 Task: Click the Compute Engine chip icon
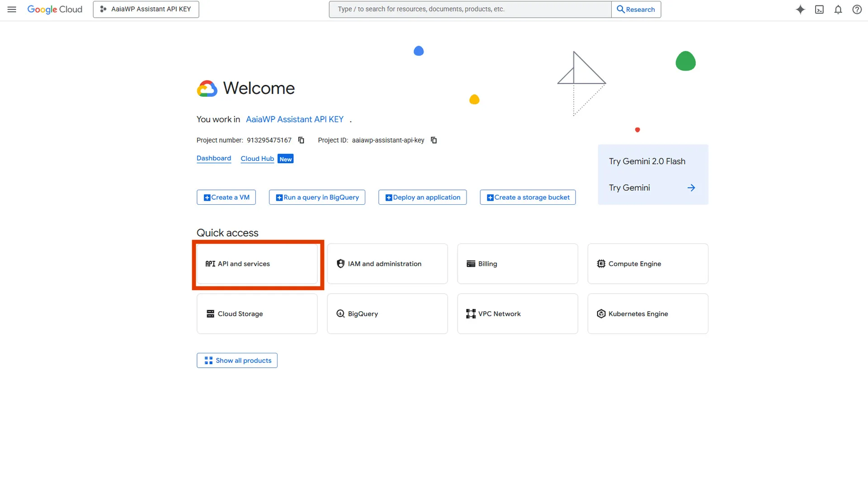(601, 264)
